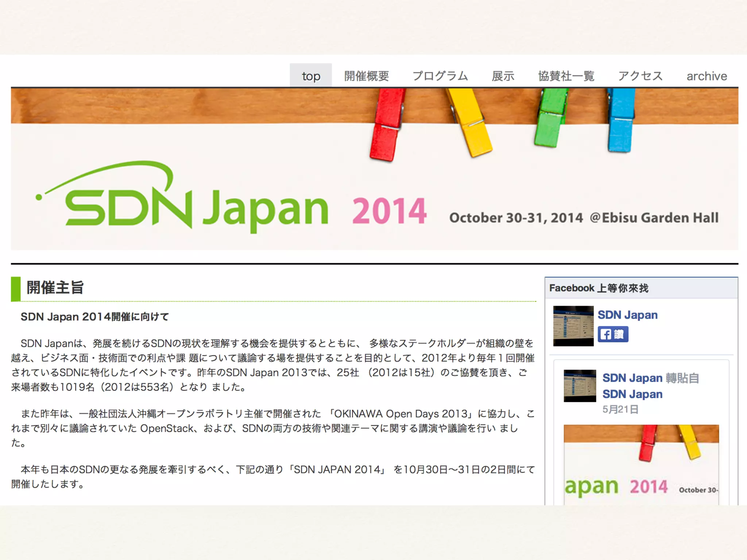Open the 協賛社一覧 page tab

click(566, 76)
